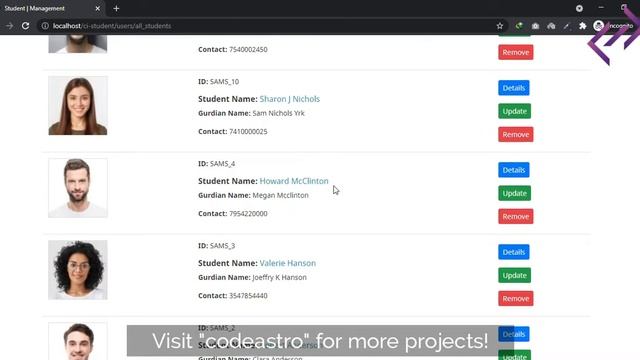Remove Sharon J Nichols record
The image size is (640, 360).
pyautogui.click(x=516, y=134)
